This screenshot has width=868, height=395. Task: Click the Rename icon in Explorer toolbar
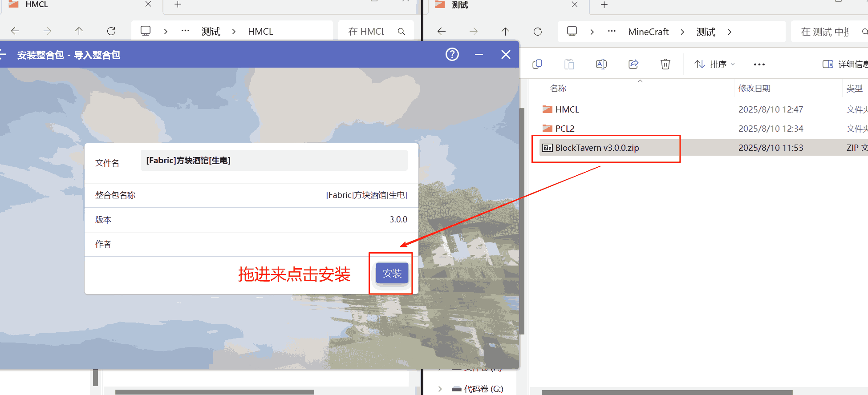pyautogui.click(x=601, y=64)
